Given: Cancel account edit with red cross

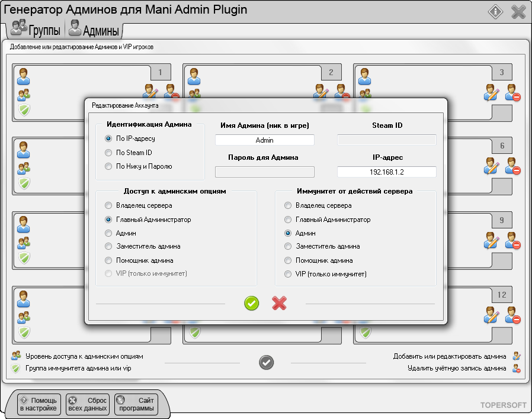Looking at the screenshot, I should pos(279,303).
